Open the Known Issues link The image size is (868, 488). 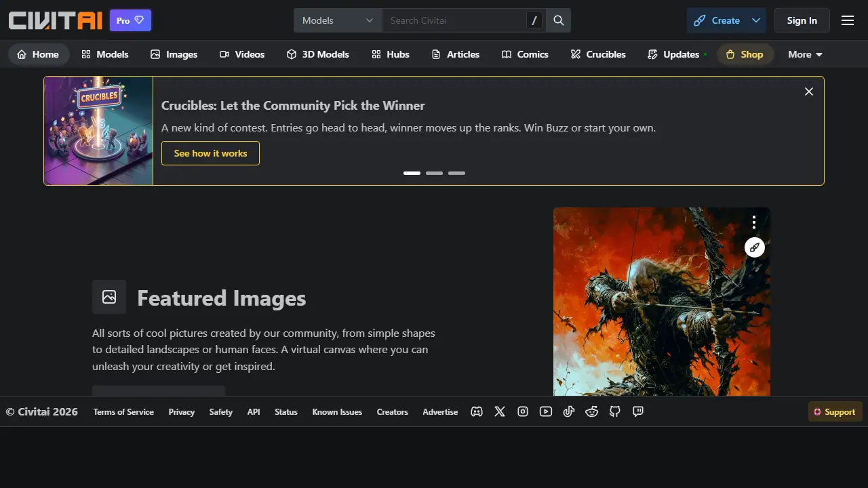337,411
